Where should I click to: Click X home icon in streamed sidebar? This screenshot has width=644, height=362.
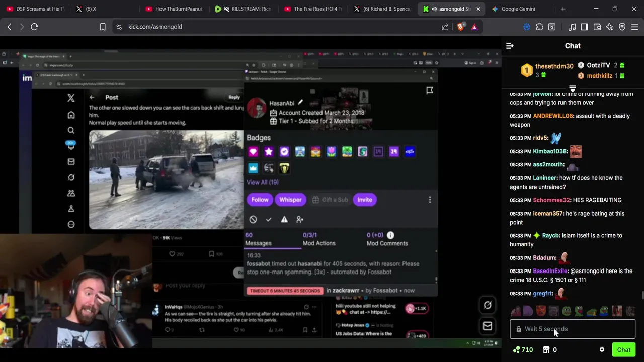71,115
